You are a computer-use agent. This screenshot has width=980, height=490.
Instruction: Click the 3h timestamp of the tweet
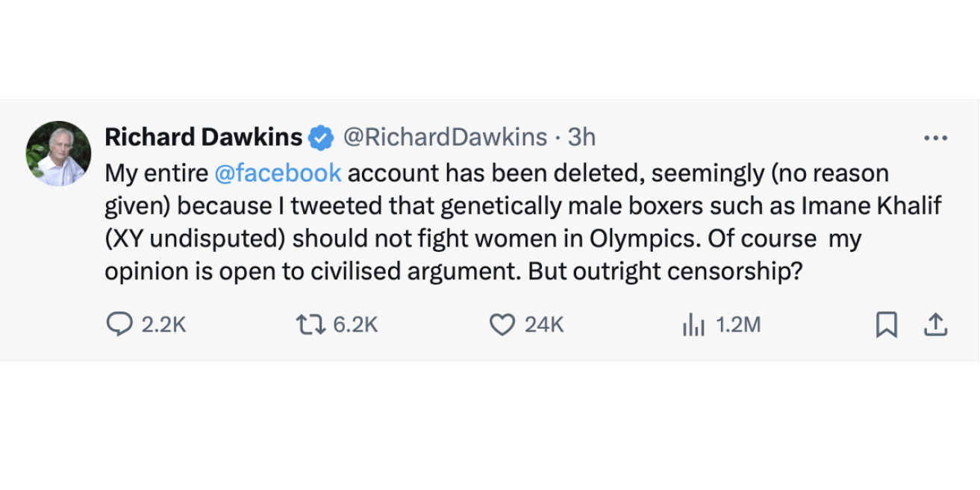pyautogui.click(x=582, y=137)
